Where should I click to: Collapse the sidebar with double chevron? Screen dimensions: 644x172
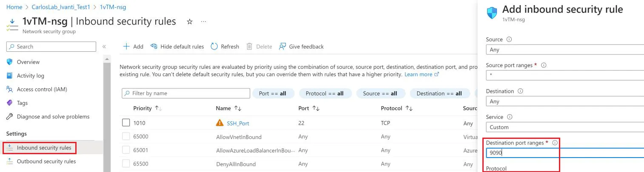point(104,47)
